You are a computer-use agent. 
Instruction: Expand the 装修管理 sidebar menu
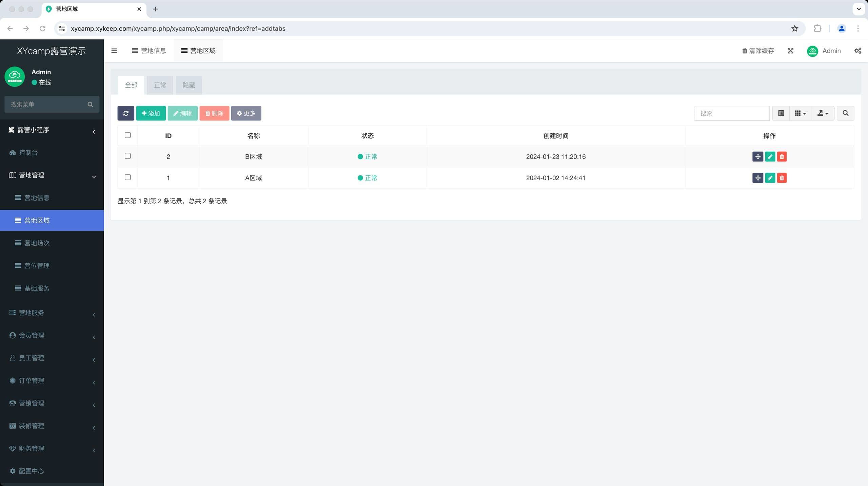(x=52, y=426)
